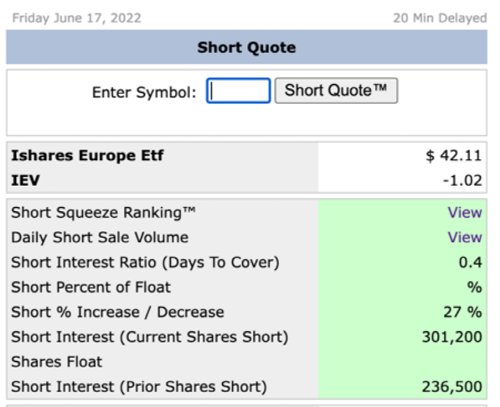The height and width of the screenshot is (407, 500).
Task: Select the Short Interest Ratio value 0.4
Action: 470,262
